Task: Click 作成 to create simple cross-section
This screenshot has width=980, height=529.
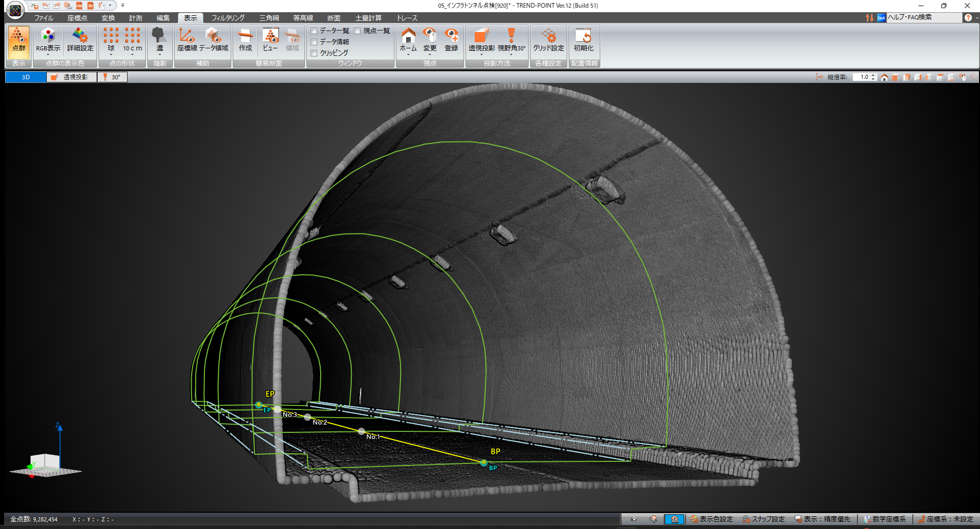Action: pyautogui.click(x=245, y=41)
